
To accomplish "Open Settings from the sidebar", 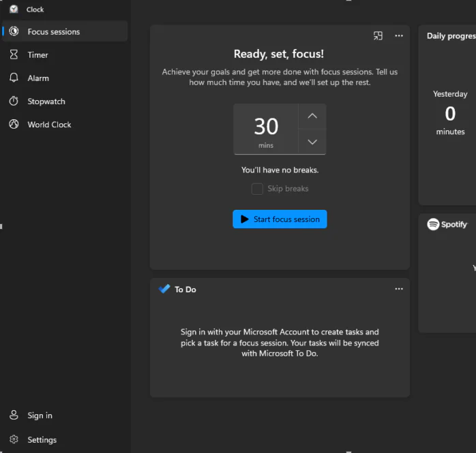I will pos(42,439).
